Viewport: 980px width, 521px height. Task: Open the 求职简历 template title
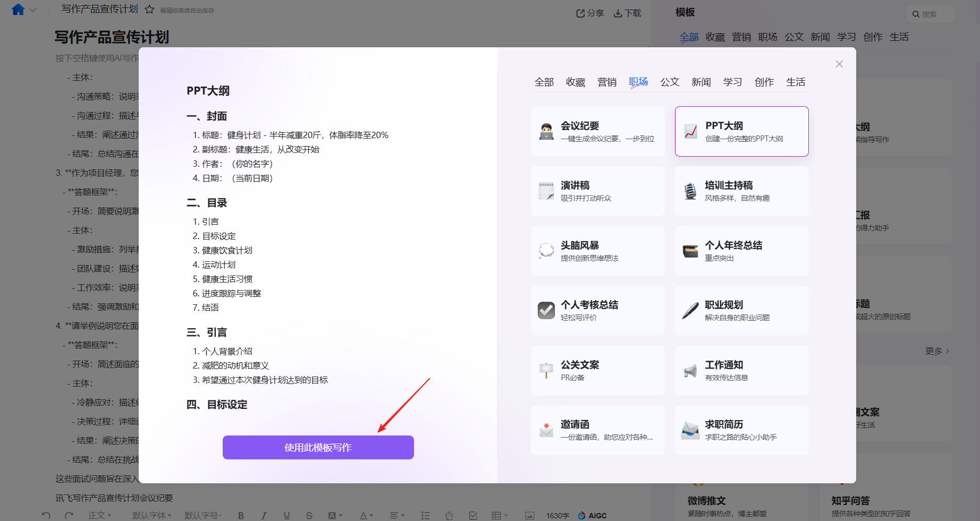724,424
